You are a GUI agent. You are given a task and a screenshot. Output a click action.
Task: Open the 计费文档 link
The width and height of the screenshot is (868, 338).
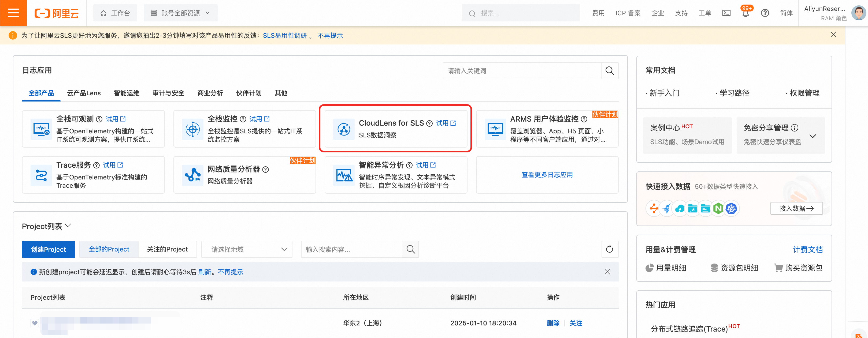[x=808, y=250]
